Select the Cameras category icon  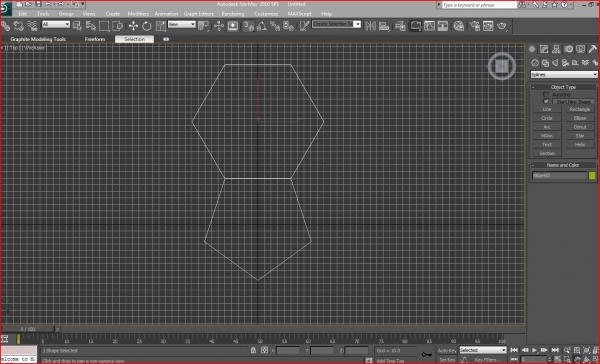[565, 63]
